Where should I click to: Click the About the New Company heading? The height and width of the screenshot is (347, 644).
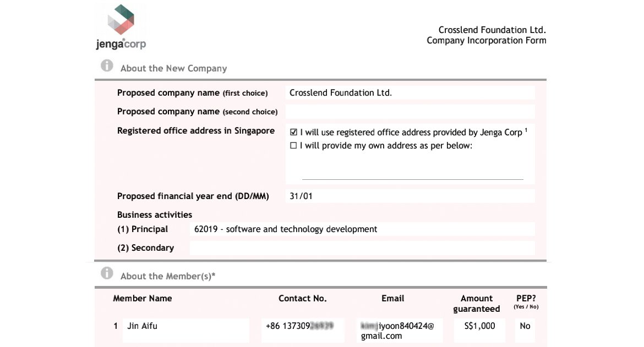[x=174, y=69]
